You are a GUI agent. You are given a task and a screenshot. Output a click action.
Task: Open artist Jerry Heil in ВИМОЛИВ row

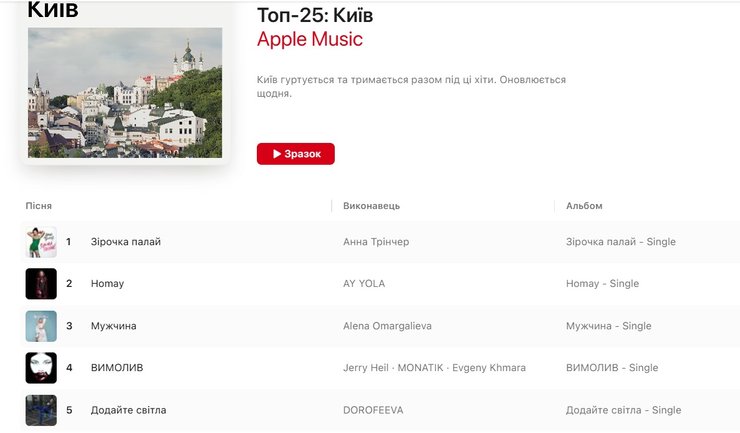click(364, 368)
